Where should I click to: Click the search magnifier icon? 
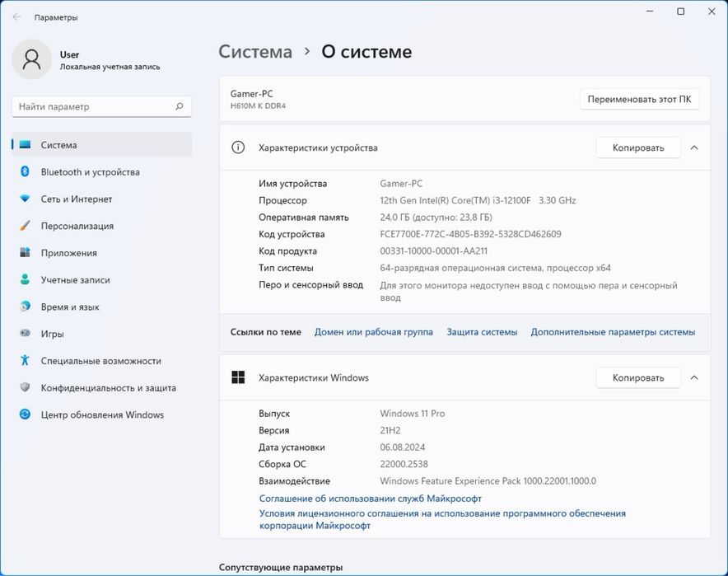tap(180, 106)
